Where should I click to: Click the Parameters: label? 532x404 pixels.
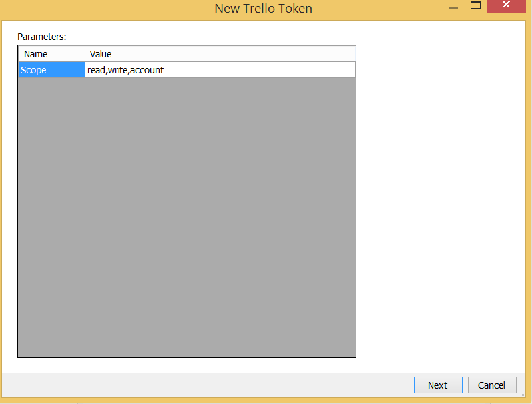[42, 37]
